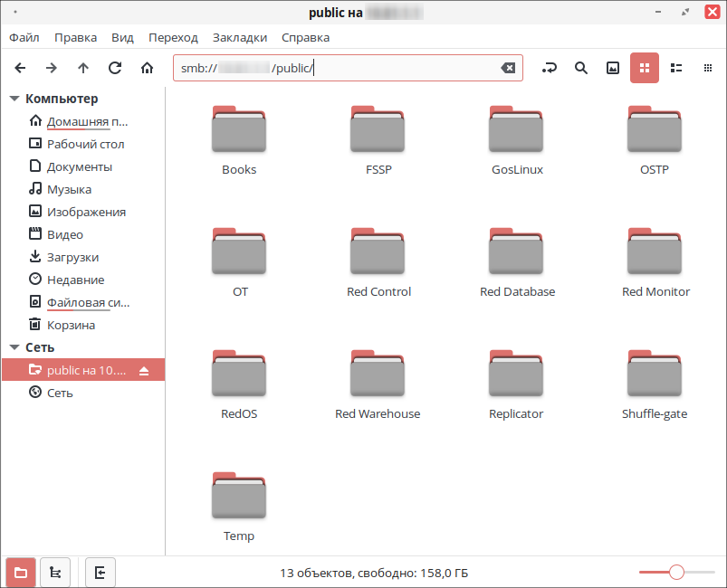Open the Справка menu
The image size is (727, 588).
click(305, 37)
